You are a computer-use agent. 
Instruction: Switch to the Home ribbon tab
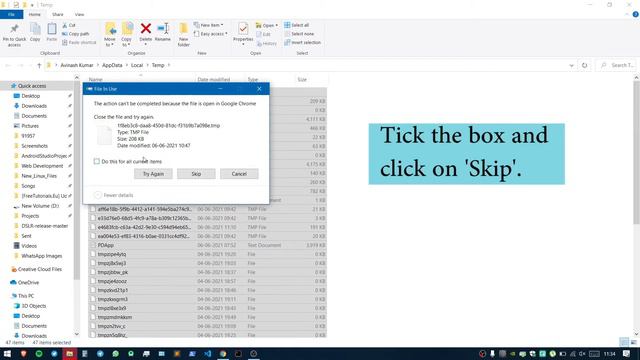(35, 14)
